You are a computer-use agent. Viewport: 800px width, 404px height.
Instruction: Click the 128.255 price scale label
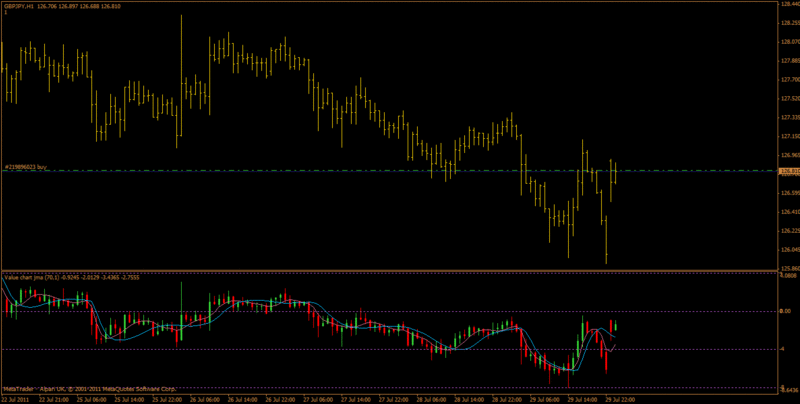[x=789, y=23]
